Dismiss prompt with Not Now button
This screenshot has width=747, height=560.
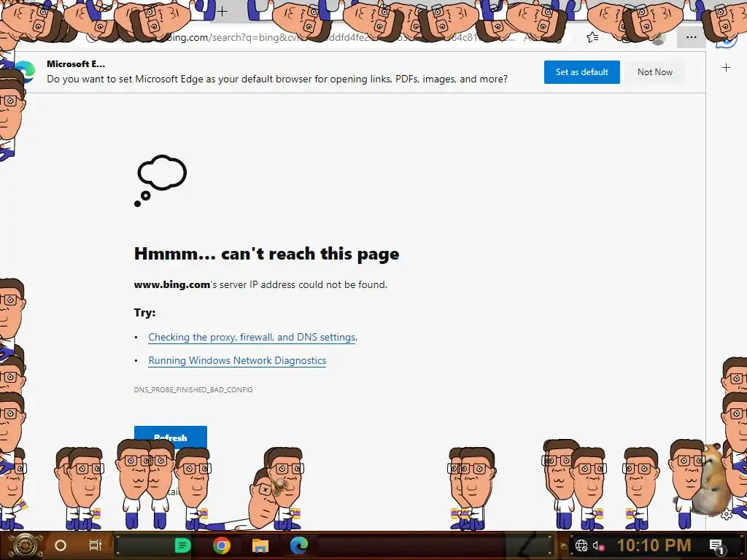[655, 72]
